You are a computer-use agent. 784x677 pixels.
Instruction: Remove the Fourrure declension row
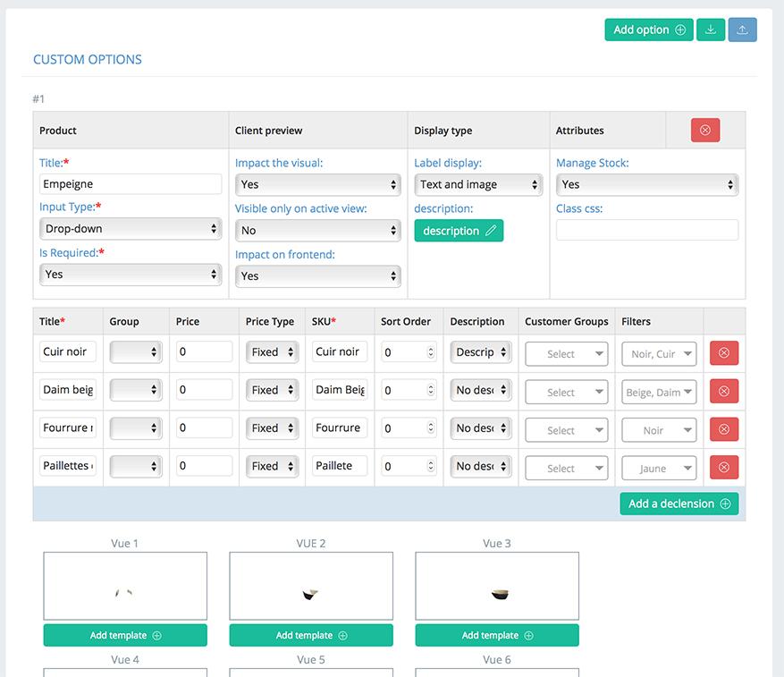point(724,429)
